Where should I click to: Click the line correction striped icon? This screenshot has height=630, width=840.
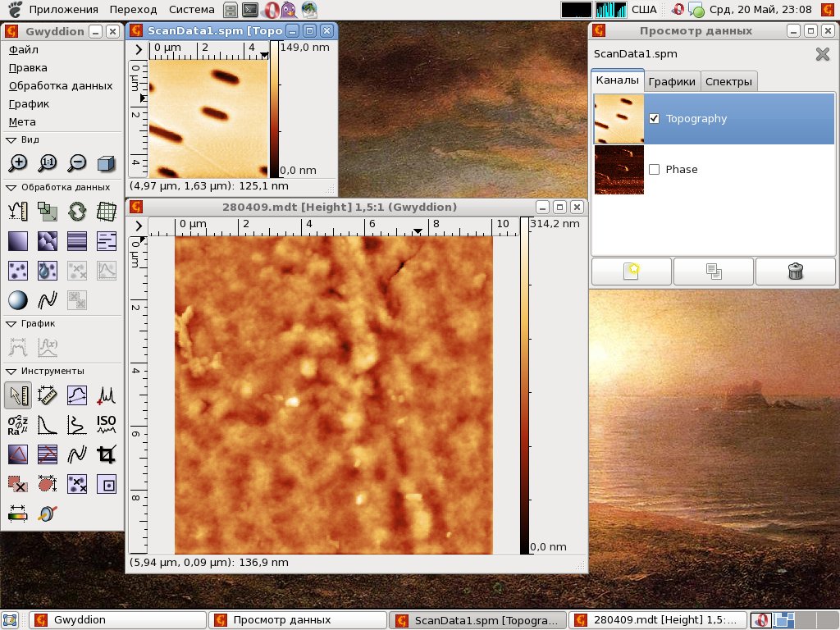pyautogui.click(x=76, y=241)
